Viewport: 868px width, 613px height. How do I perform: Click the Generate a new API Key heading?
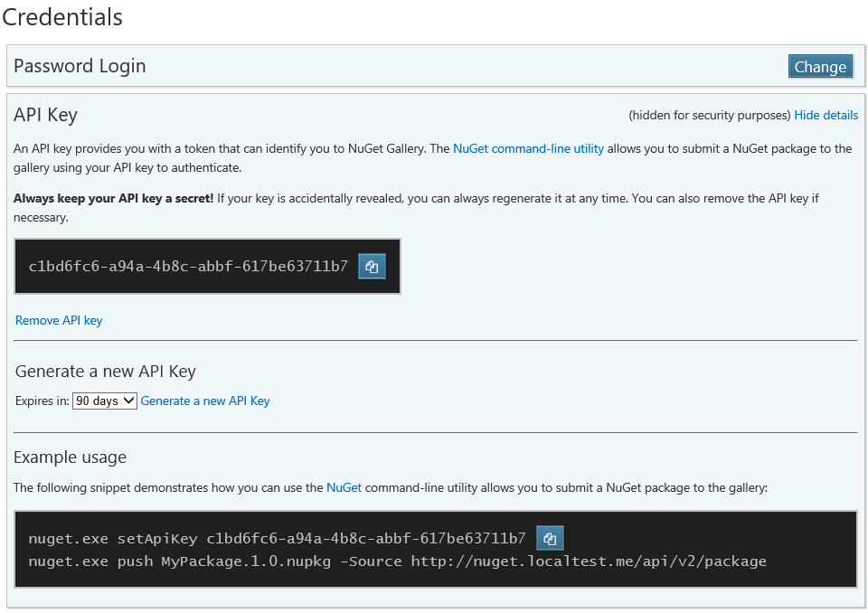[x=106, y=372]
